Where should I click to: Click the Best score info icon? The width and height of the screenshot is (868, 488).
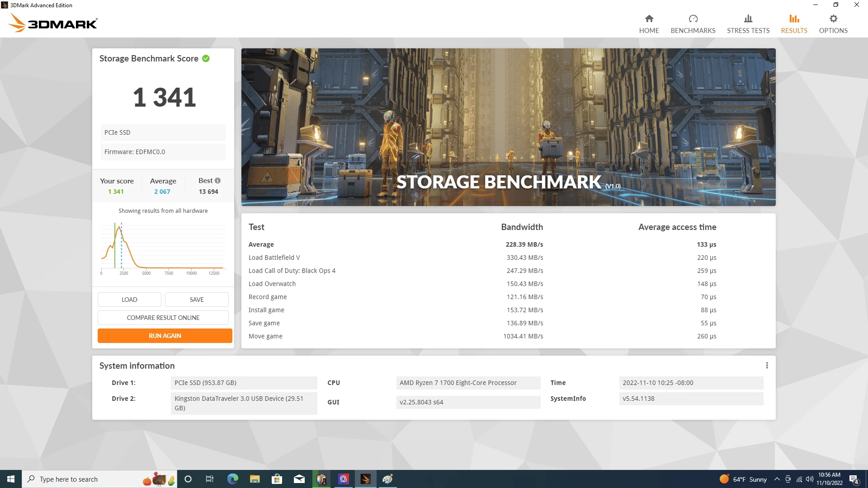click(217, 181)
